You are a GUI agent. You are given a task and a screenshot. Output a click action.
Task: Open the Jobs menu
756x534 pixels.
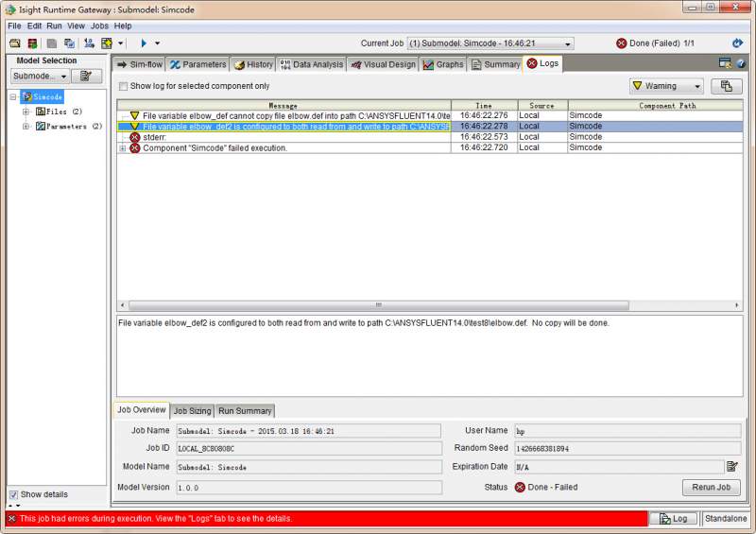[x=99, y=26]
